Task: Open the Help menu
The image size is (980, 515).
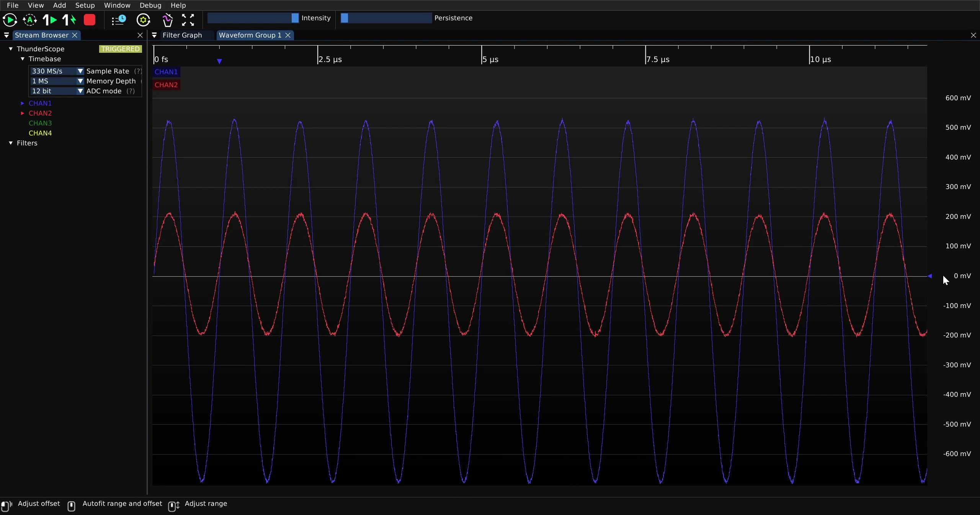Action: pyautogui.click(x=178, y=5)
